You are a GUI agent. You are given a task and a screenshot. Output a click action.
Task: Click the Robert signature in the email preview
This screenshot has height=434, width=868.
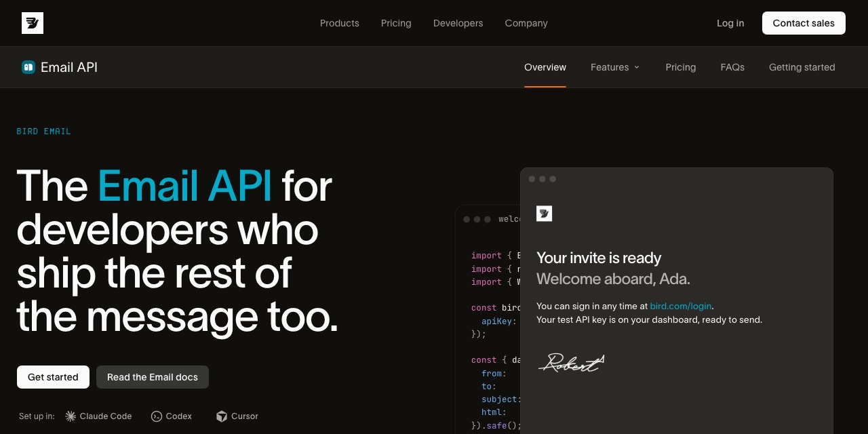click(572, 363)
